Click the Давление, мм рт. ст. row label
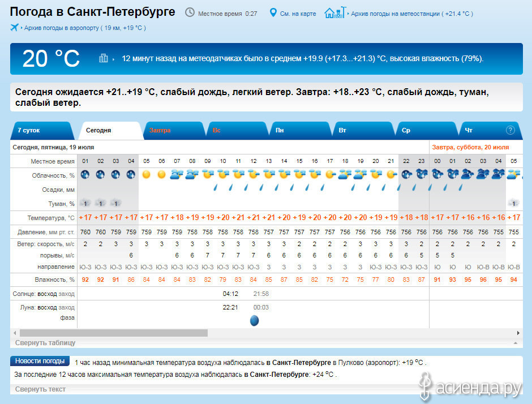This screenshot has height=404, width=532. point(46,233)
